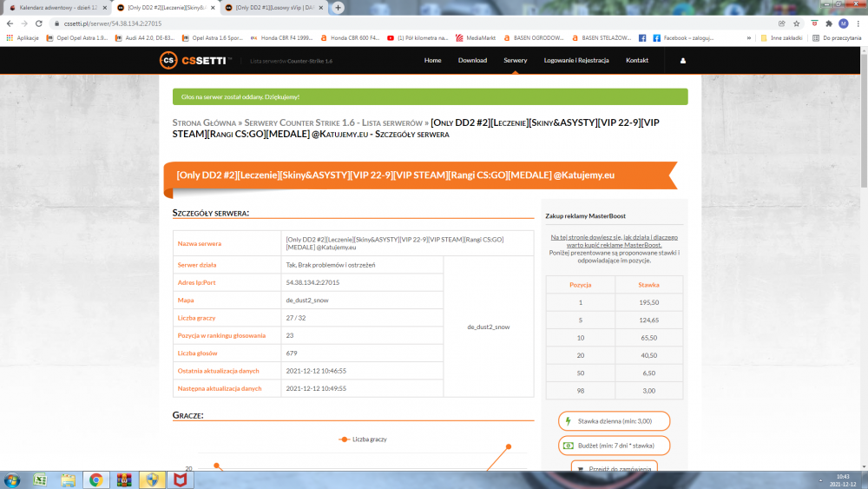Click Stawka dzienna (min: 3,00) field
Screen dimensions: 868x489
pos(614,421)
